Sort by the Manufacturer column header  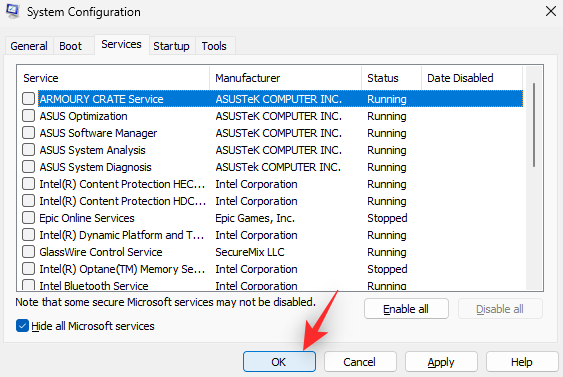click(x=285, y=78)
